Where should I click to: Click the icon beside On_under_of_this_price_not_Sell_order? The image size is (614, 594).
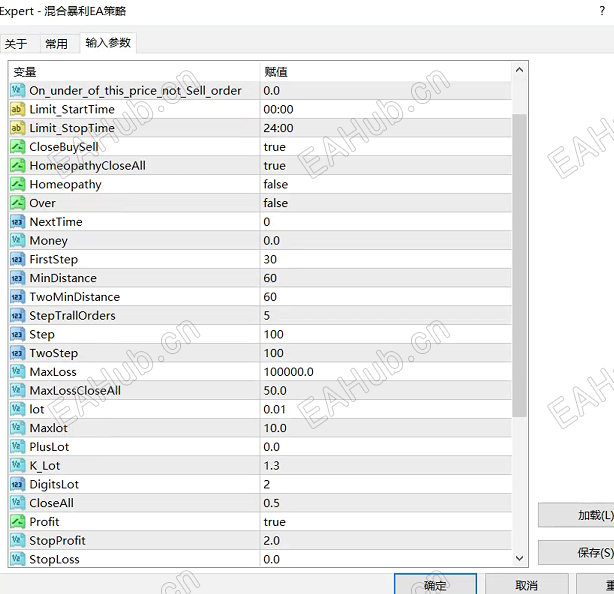pos(17,90)
